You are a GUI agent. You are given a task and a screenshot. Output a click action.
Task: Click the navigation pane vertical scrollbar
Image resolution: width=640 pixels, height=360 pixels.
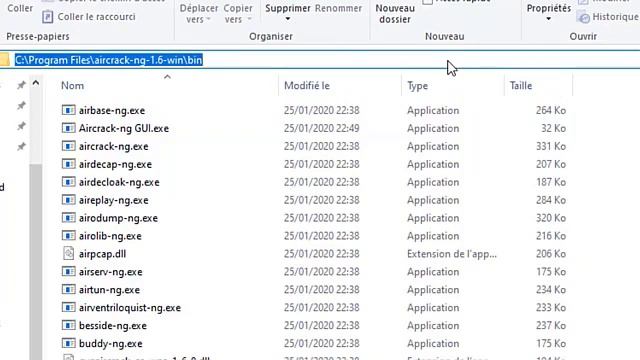point(36,261)
